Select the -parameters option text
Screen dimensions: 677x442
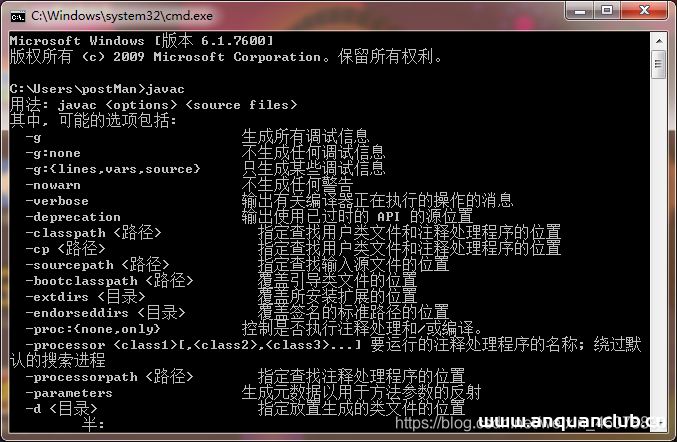pyautogui.click(x=69, y=393)
